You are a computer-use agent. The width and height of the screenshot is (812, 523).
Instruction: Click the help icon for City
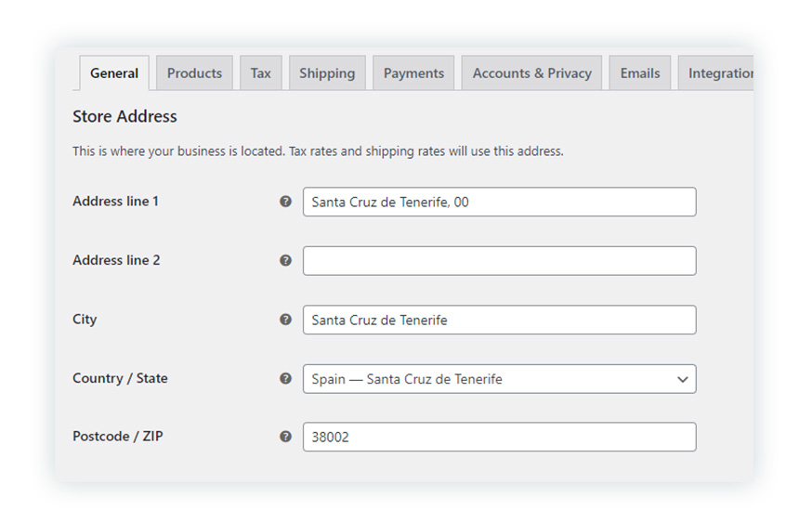[285, 320]
